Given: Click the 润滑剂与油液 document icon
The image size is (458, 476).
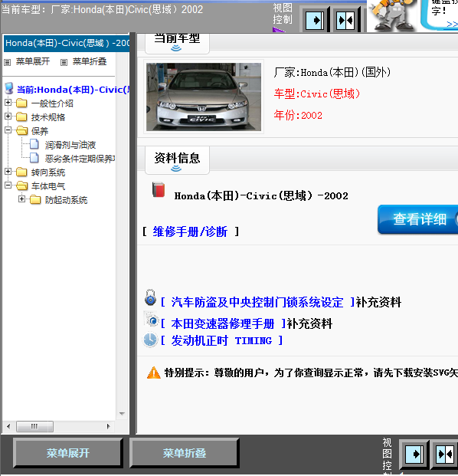Looking at the screenshot, I should 34,144.
